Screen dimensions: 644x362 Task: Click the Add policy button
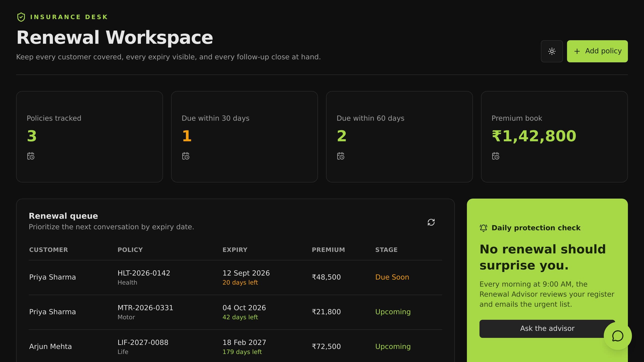point(597,51)
